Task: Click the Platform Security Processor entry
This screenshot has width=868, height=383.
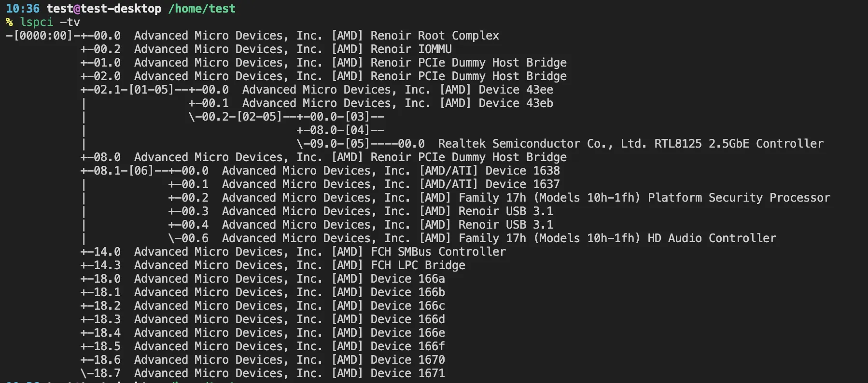Action: (x=739, y=198)
